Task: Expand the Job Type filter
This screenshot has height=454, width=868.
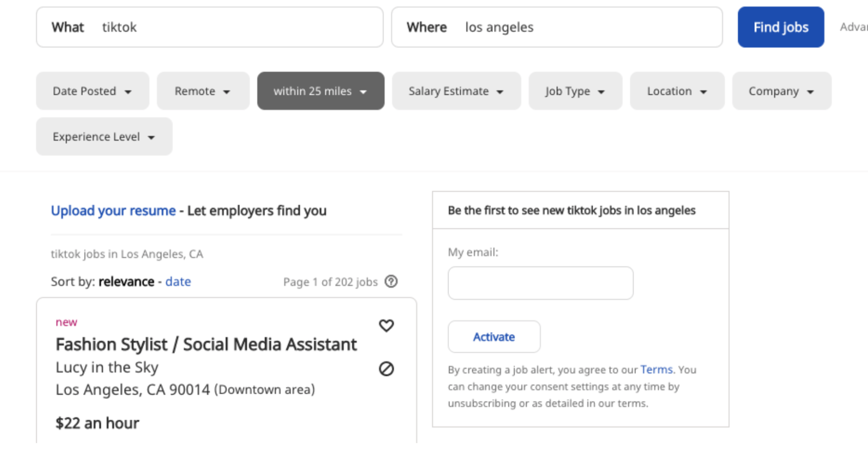Action: (575, 91)
